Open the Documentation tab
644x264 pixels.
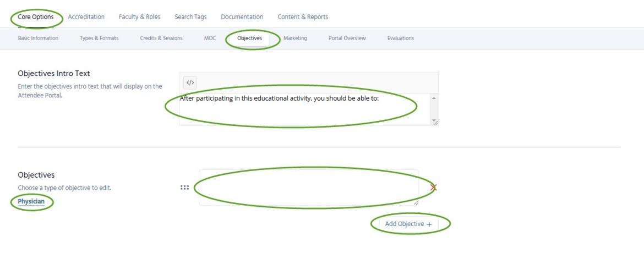pyautogui.click(x=242, y=17)
